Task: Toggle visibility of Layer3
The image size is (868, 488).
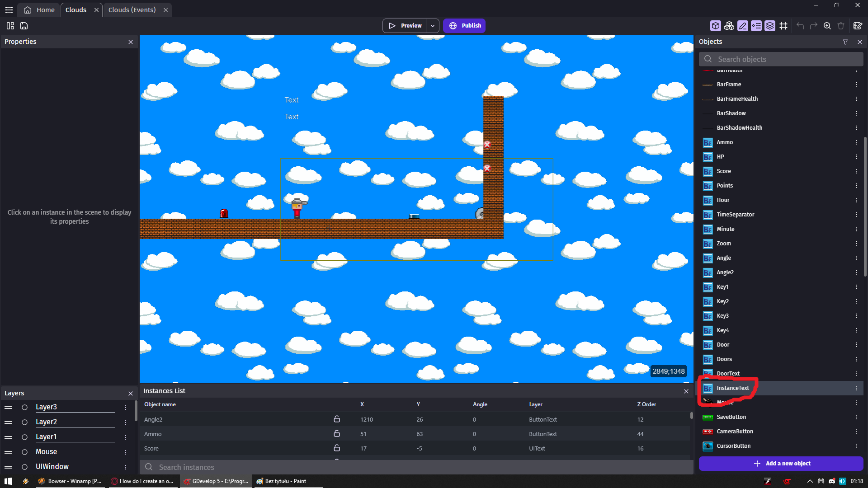Action: pos(25,407)
